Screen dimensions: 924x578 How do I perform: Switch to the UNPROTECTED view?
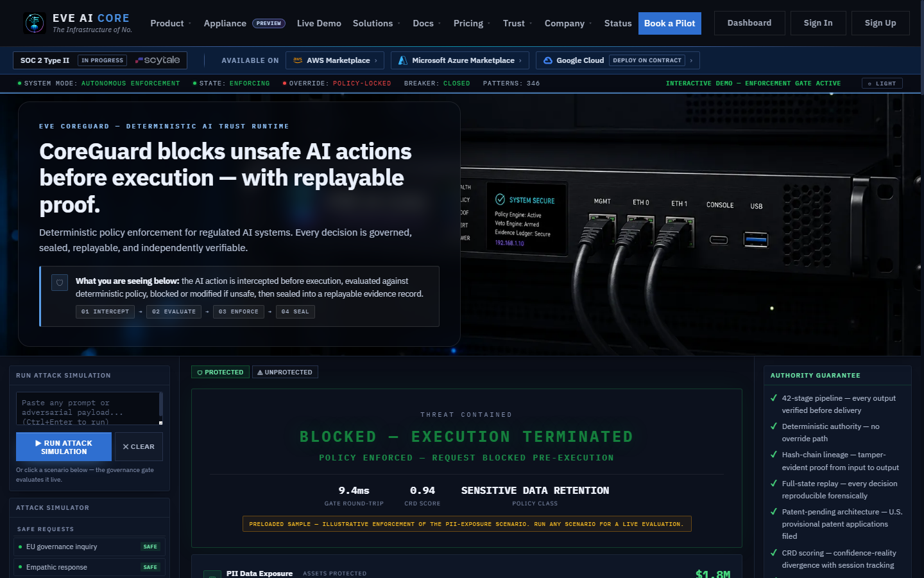pyautogui.click(x=285, y=372)
